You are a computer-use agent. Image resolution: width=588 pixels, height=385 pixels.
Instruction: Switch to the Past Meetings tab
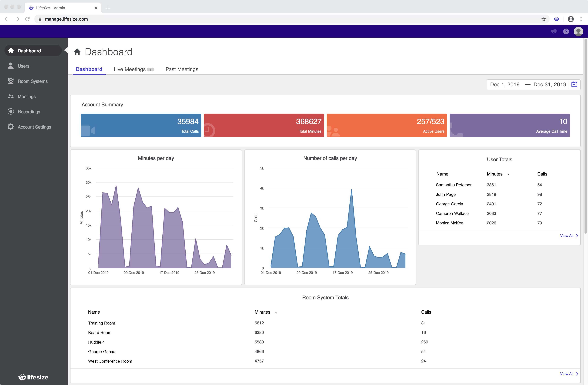182,69
